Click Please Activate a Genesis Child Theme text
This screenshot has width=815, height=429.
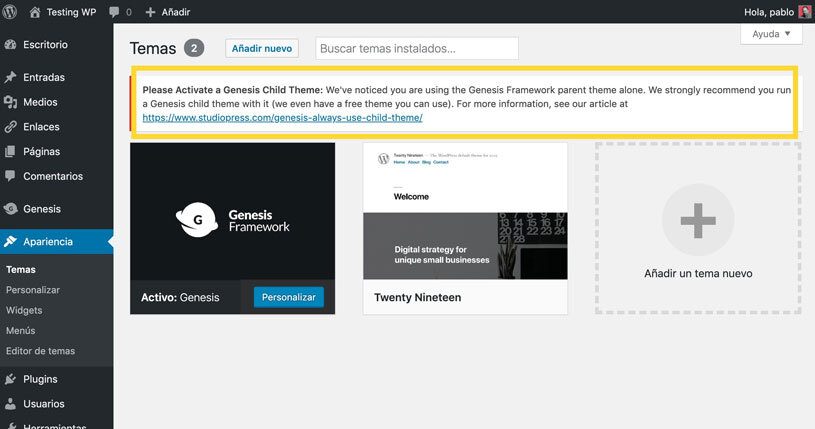(x=232, y=90)
